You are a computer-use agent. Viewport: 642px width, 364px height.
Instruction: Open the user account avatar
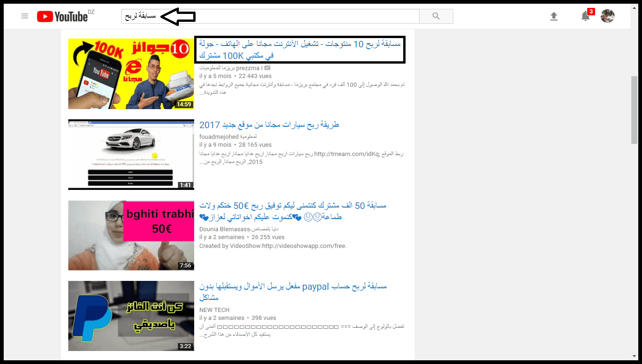[x=607, y=16]
